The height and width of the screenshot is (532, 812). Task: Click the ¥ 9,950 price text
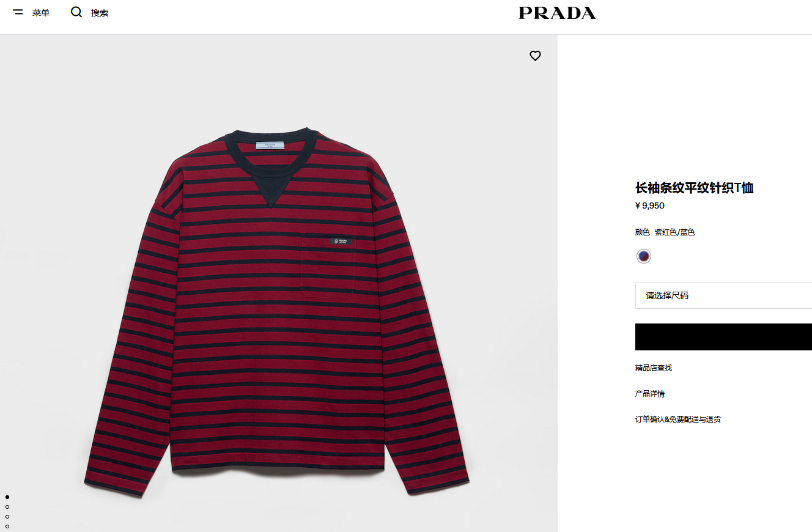[x=650, y=205]
